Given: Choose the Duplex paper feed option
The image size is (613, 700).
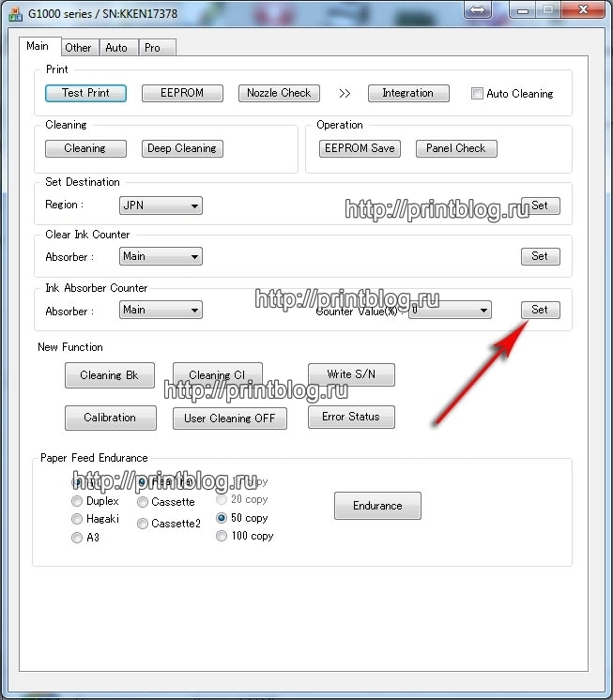Looking at the screenshot, I should pos(77,501).
